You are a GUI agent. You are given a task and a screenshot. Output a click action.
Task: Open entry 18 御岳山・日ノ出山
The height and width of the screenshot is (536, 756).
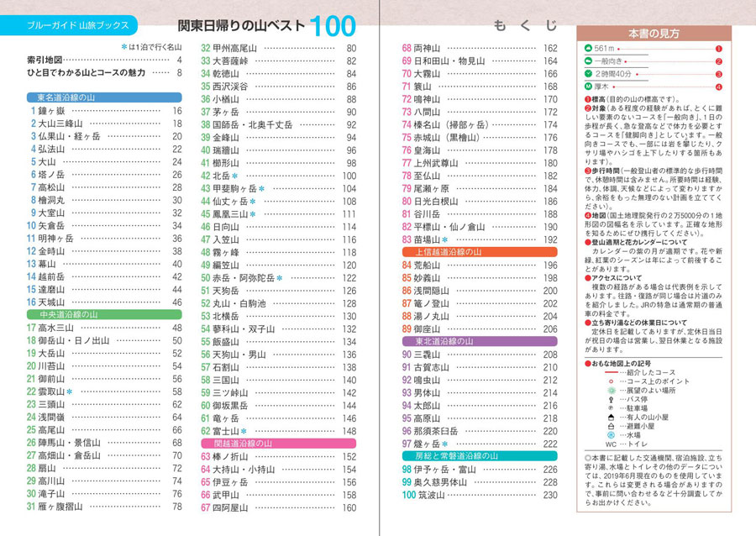(104, 341)
